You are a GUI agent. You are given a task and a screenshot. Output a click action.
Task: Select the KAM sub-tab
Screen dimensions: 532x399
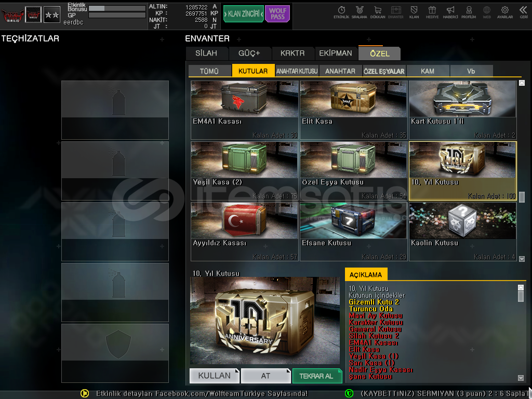click(428, 71)
